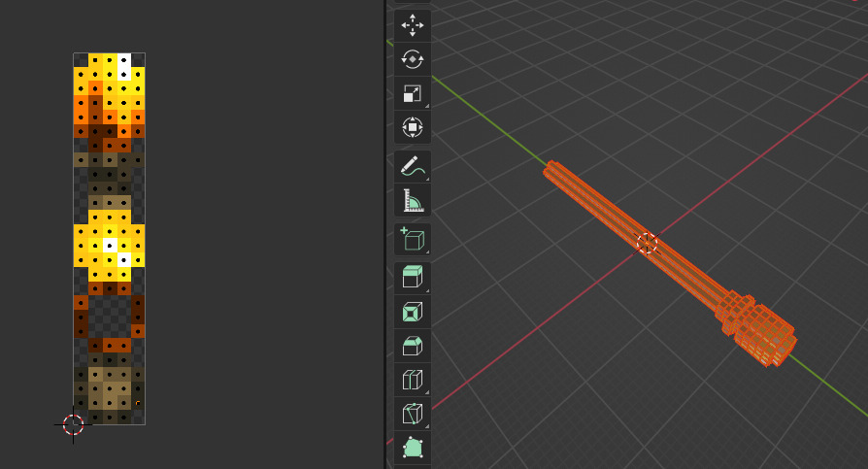Image resolution: width=868 pixels, height=469 pixels.
Task: Select the Rotate tool
Action: coord(413,59)
